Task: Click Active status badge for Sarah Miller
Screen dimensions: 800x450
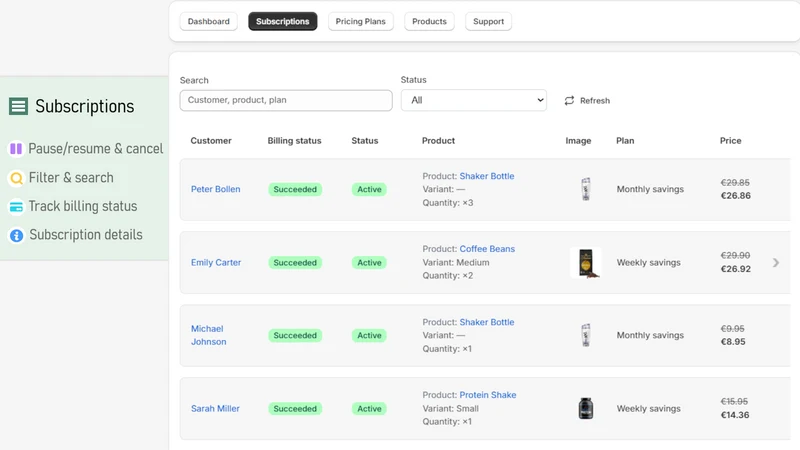Action: [x=369, y=409]
